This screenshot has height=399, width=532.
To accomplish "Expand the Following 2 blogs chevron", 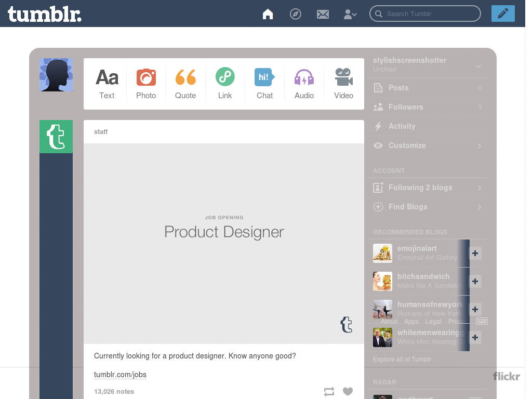I will pos(480,188).
